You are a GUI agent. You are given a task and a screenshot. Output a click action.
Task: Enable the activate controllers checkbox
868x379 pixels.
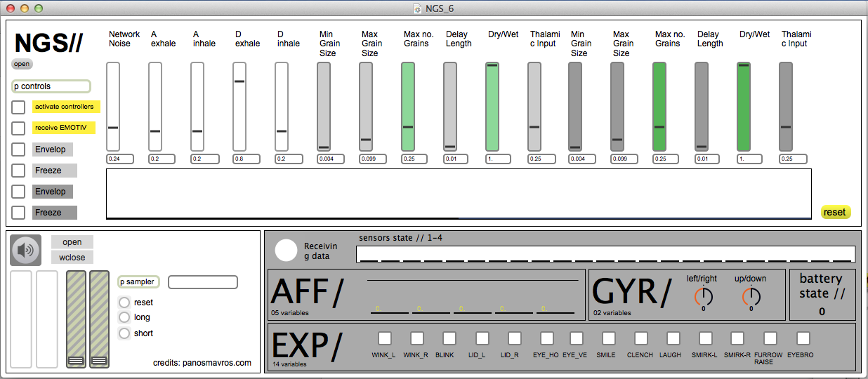point(18,107)
